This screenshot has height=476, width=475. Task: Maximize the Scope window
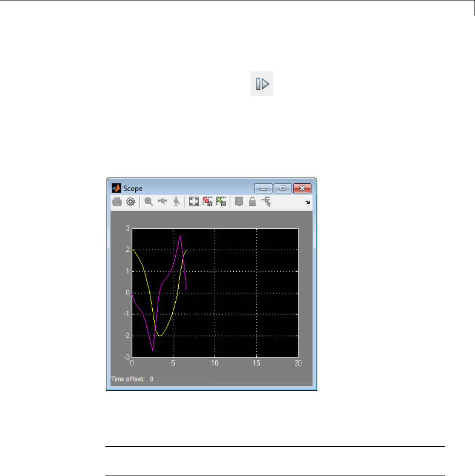[x=283, y=189]
